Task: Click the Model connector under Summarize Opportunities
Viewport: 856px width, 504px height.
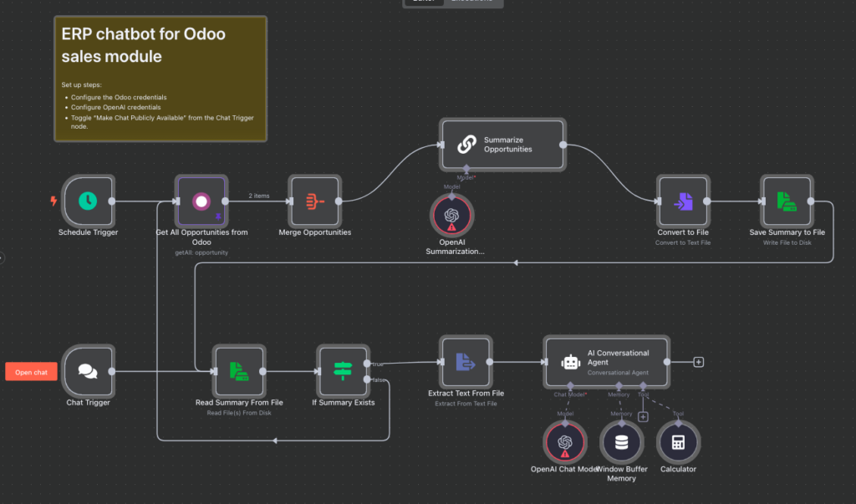Action: pos(466,169)
